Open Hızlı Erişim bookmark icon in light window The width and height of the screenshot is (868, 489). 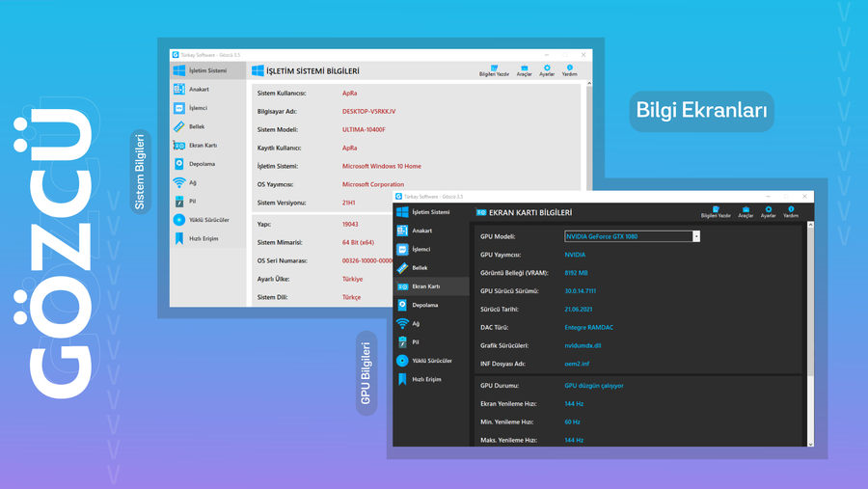click(178, 238)
